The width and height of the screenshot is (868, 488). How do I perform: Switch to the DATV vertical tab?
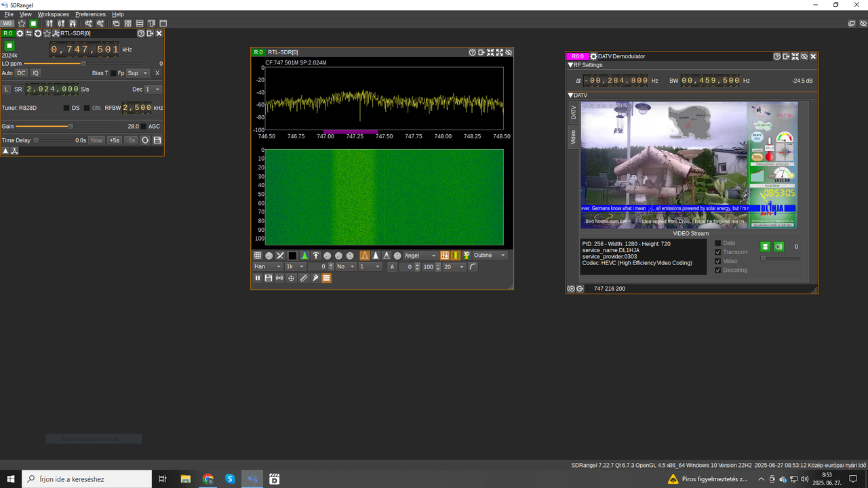coord(573,113)
